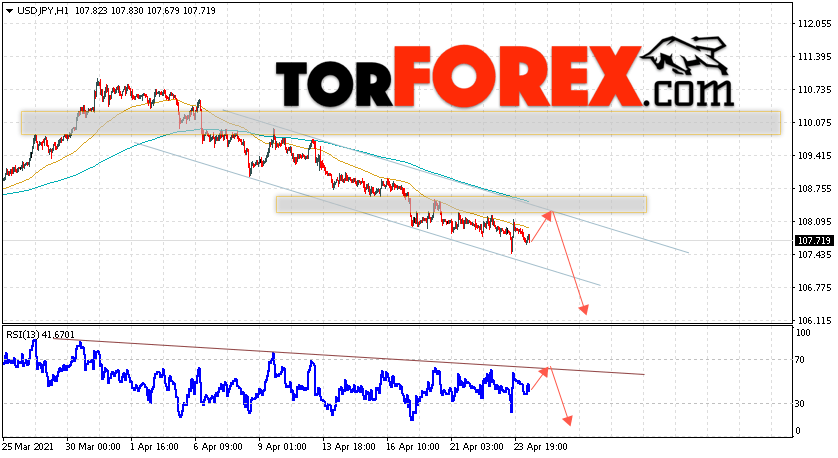Click the high price value 107.830
Image resolution: width=838 pixels, height=458 pixels.
[x=127, y=11]
